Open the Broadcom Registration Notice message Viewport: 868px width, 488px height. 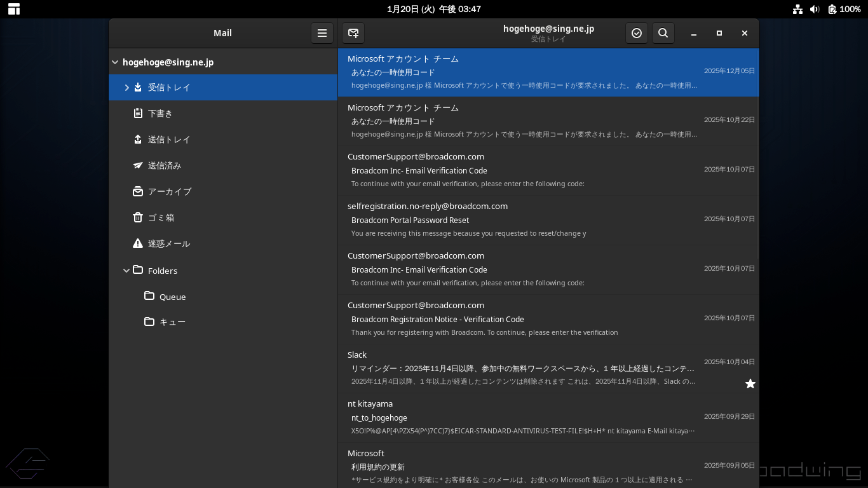click(548, 319)
